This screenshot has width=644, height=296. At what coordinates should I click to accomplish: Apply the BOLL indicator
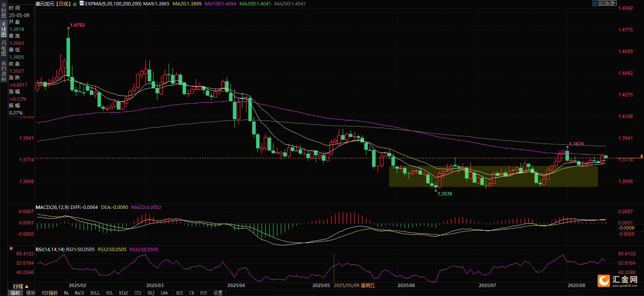tap(95, 293)
